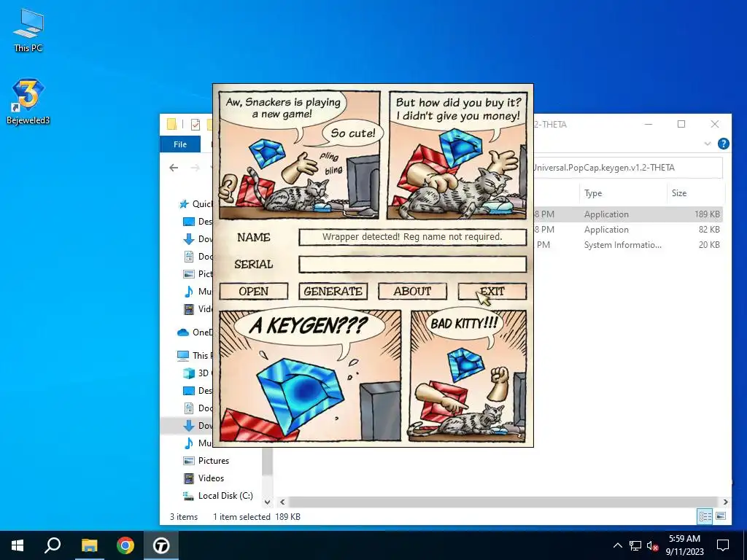
Task: Open Explorer help question mark icon
Action: coord(723,144)
